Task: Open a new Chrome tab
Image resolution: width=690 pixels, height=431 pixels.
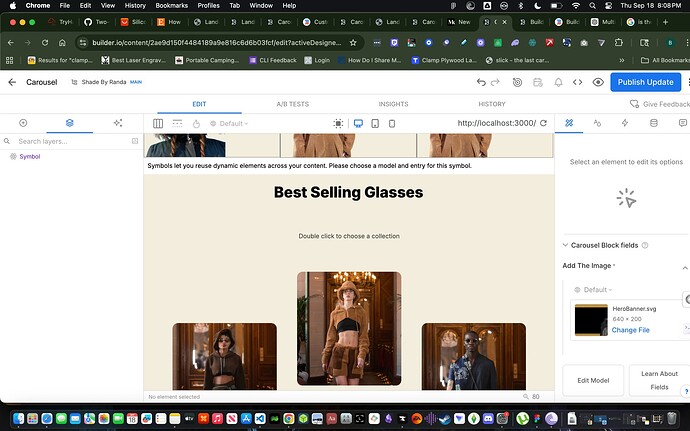Action: click(x=665, y=22)
